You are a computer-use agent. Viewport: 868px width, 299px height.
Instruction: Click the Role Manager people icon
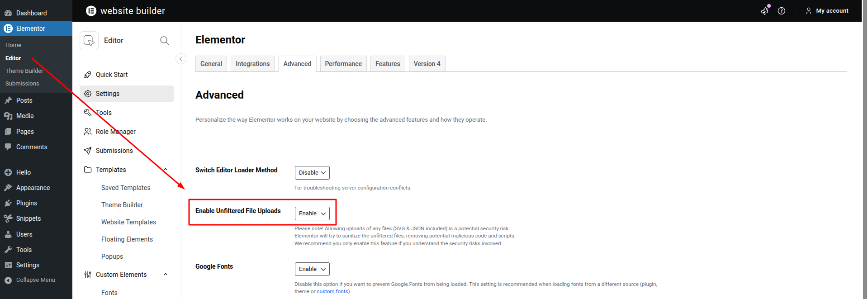pyautogui.click(x=88, y=132)
